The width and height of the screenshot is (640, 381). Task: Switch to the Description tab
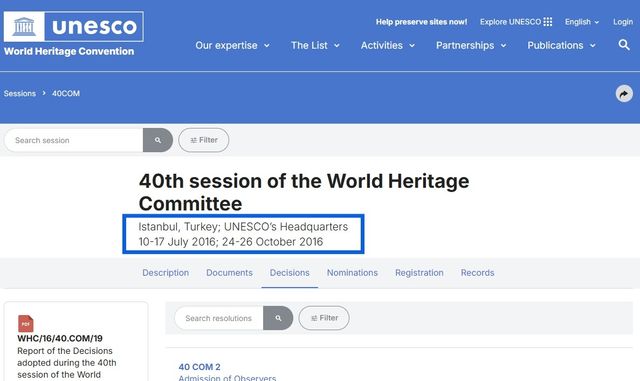[x=165, y=273]
